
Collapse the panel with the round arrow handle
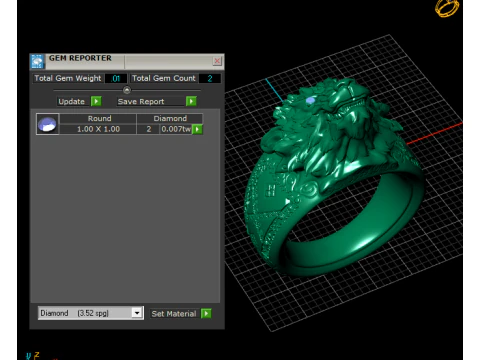click(127, 90)
